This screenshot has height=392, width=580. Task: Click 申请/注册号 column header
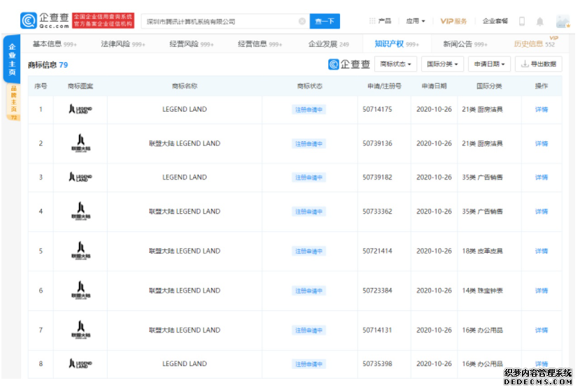click(x=384, y=86)
